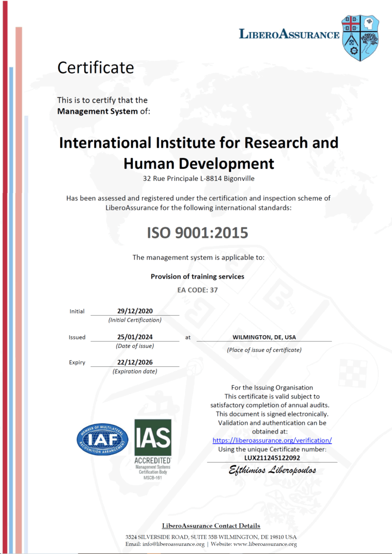
Task: Click the IAF multilateral recognition badge
Action: click(x=102, y=440)
